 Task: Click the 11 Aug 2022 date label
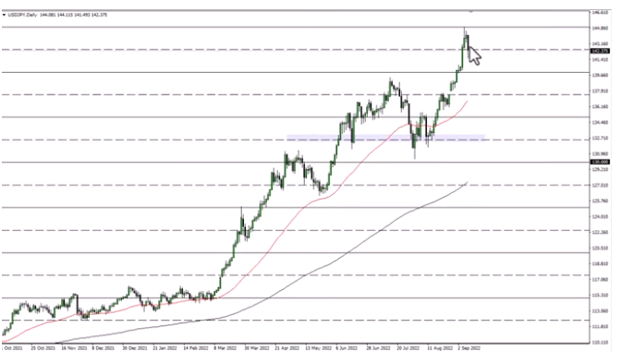click(x=440, y=348)
